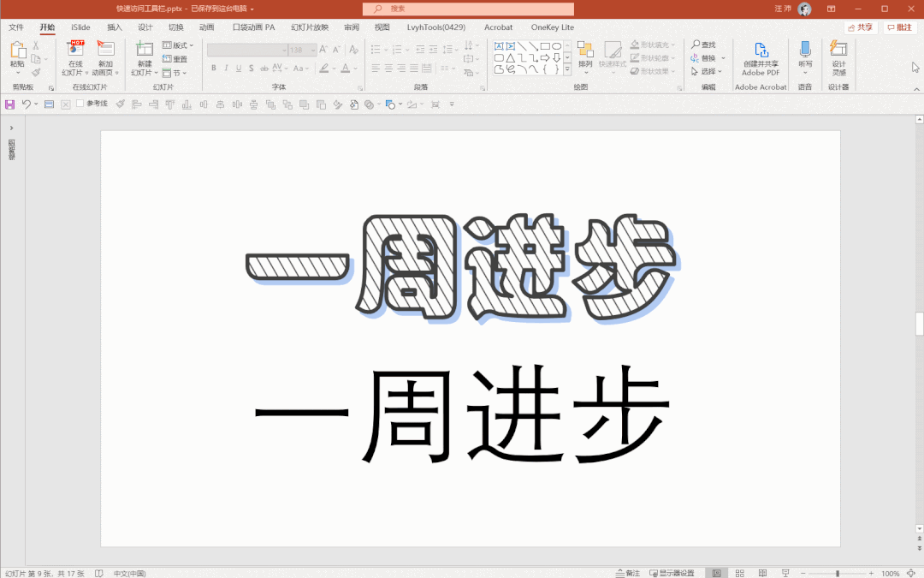Screen dimensions: 924x578
Task: Click the 共享 share button
Action: point(861,27)
